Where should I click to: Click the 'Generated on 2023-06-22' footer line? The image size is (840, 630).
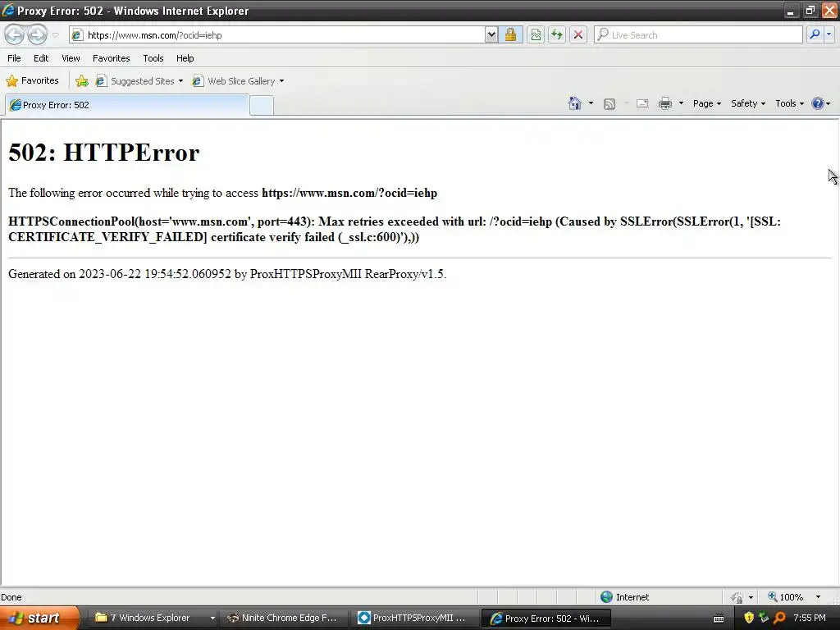[227, 274]
